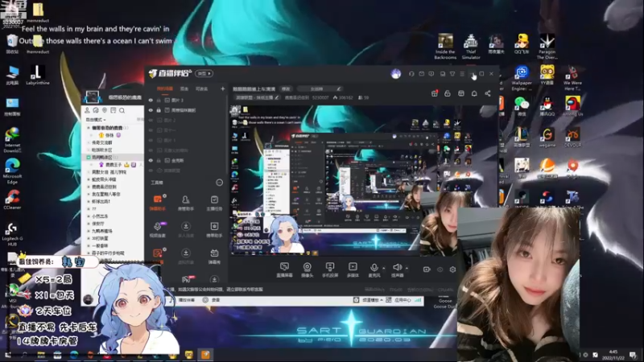This screenshot has width=644, height=362.
Task: Select the active orange scene tab
Action: [x=165, y=88]
